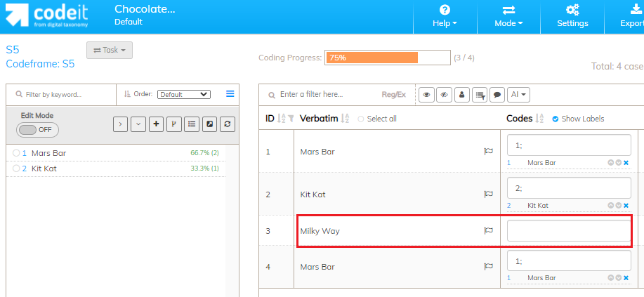Viewport: 644px width, 297px height.
Task: Open the blue hamburger menu in codeframe panel
Action: 230,94
